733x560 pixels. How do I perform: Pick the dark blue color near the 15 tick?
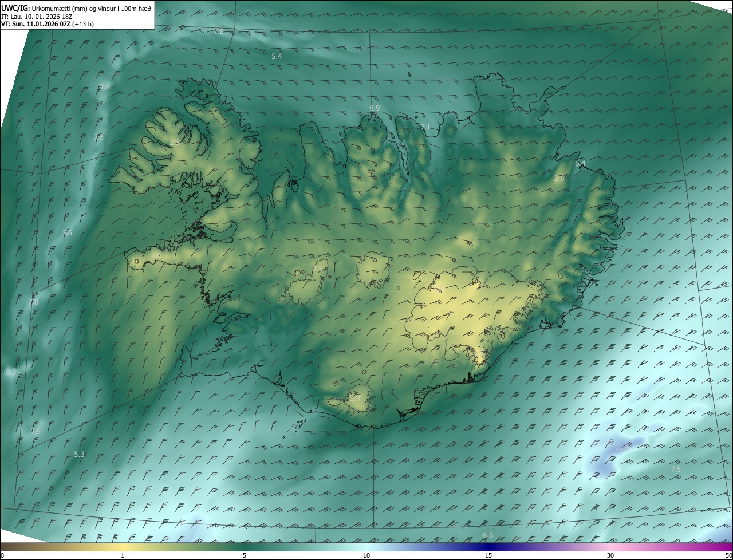tap(488, 547)
